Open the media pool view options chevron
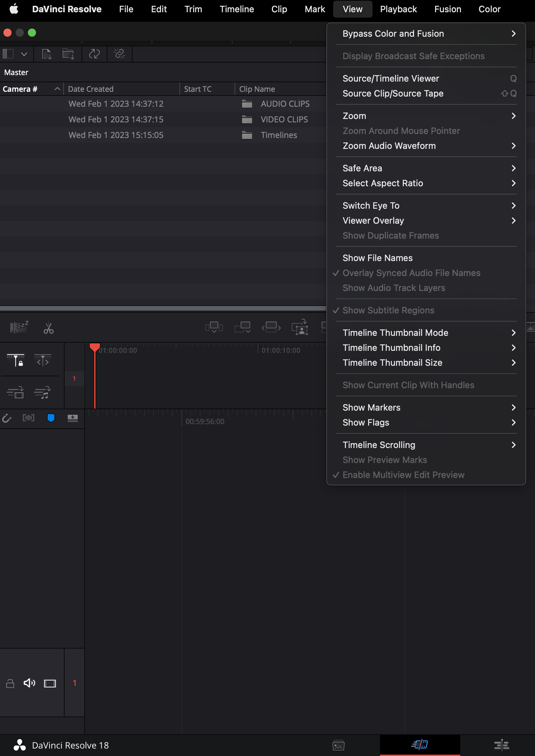This screenshot has height=756, width=535. click(x=24, y=54)
